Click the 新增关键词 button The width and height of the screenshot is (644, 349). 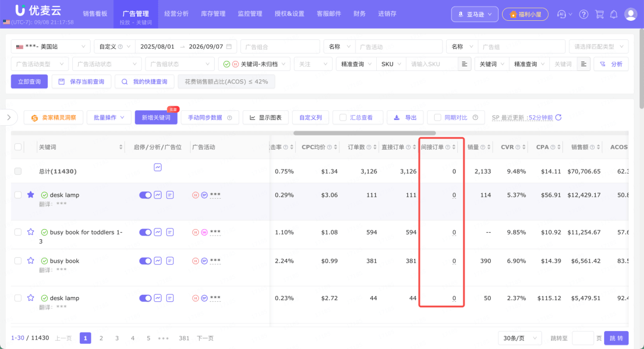click(x=156, y=118)
